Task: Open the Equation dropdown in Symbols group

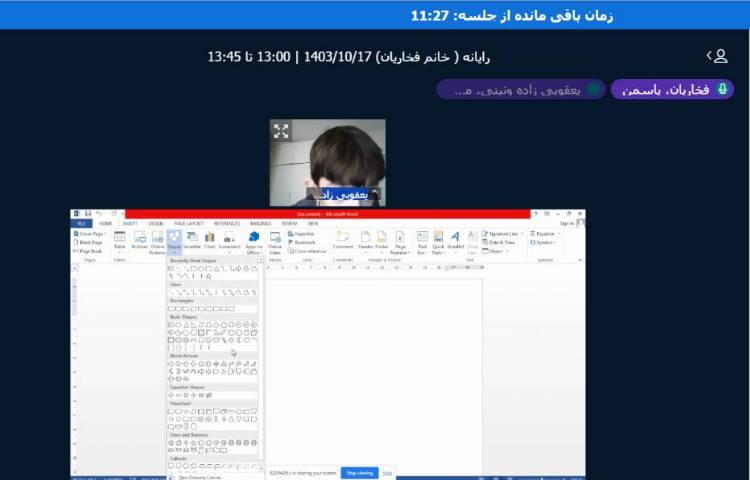Action: pyautogui.click(x=543, y=234)
